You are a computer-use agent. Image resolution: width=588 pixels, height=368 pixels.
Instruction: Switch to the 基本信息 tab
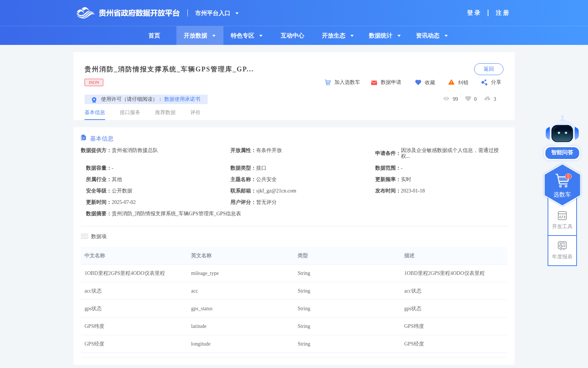(x=95, y=113)
